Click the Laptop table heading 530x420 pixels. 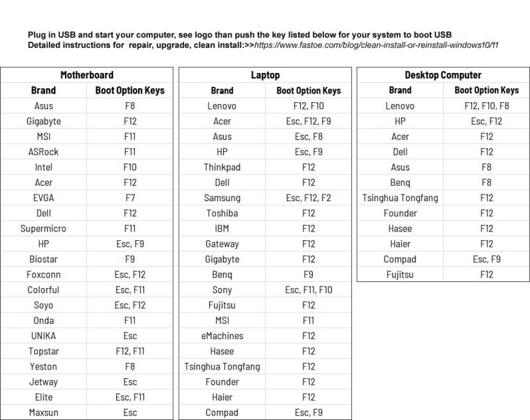pyautogui.click(x=266, y=75)
